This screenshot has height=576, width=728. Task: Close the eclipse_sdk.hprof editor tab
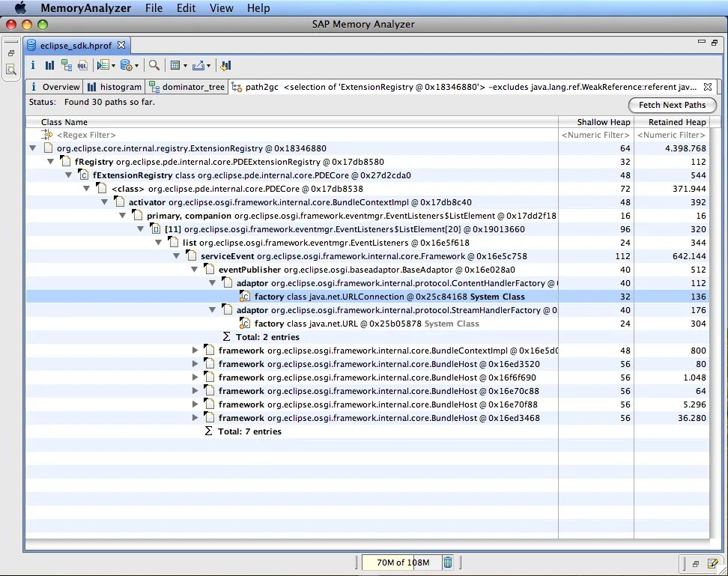121,45
